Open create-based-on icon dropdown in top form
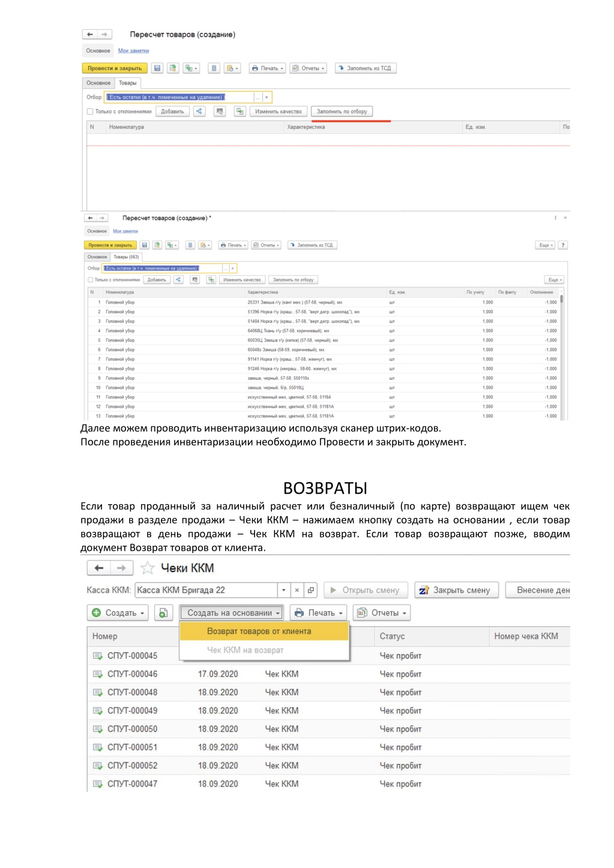Screen dimensions: 614x868 (191, 68)
